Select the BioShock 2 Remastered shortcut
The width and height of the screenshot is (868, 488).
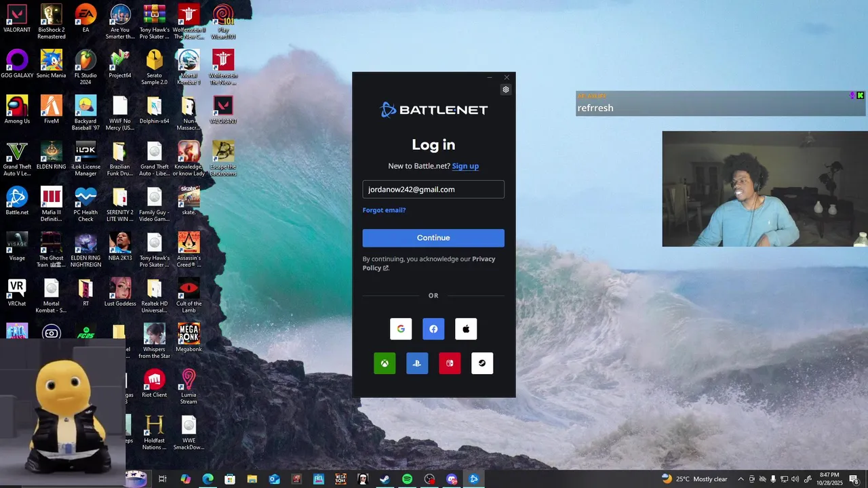[52, 22]
